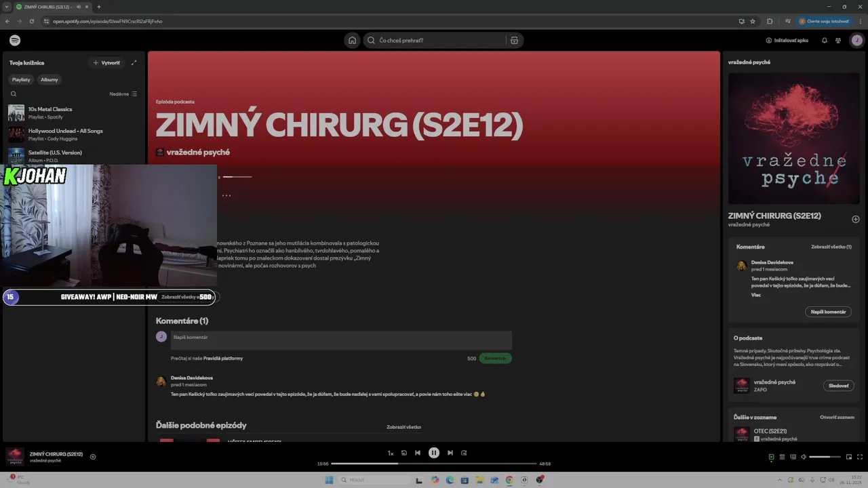Click "ZIMNÝ CHIRURG (S2E12)" title in player bar
This screenshot has width=868, height=488.
coord(56,454)
